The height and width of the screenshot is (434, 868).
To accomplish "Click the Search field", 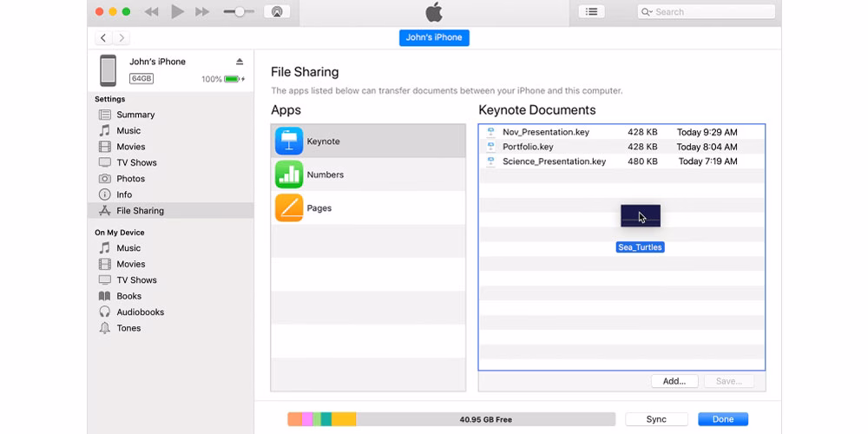I will click(707, 11).
